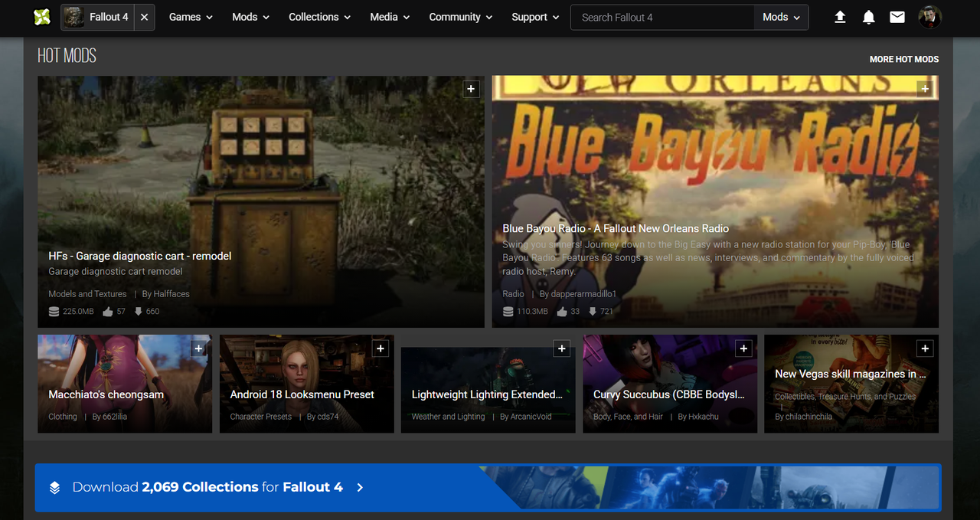The height and width of the screenshot is (520, 980).
Task: Open the Collections dropdown menu
Action: [x=319, y=17]
